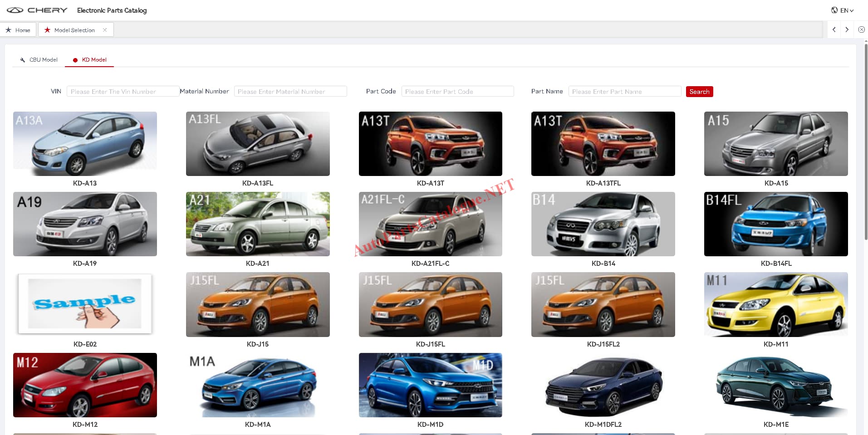Click the KD-E02 text label
868x435 pixels.
coord(85,344)
